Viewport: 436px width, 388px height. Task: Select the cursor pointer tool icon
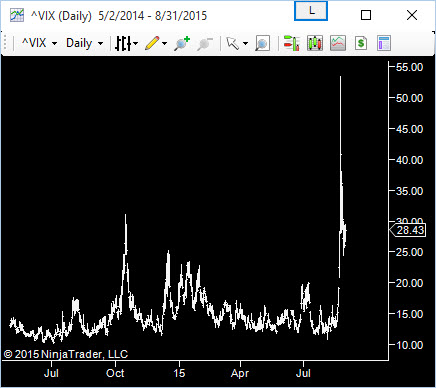pyautogui.click(x=233, y=43)
